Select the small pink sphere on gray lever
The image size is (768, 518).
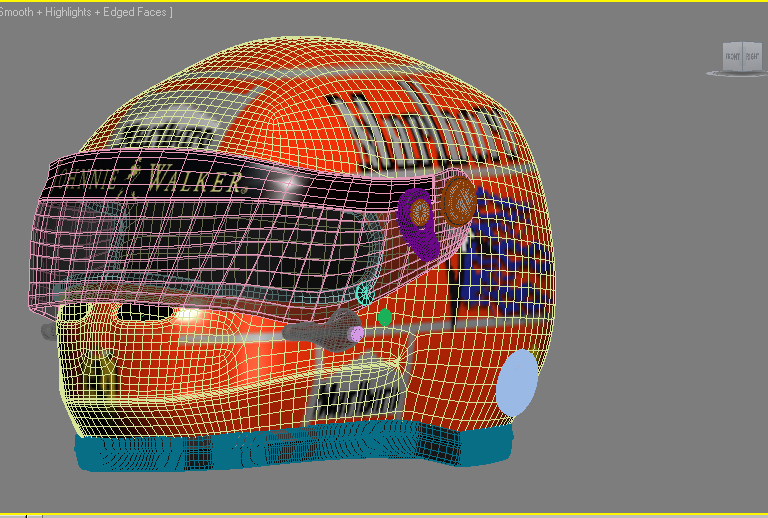click(x=356, y=334)
